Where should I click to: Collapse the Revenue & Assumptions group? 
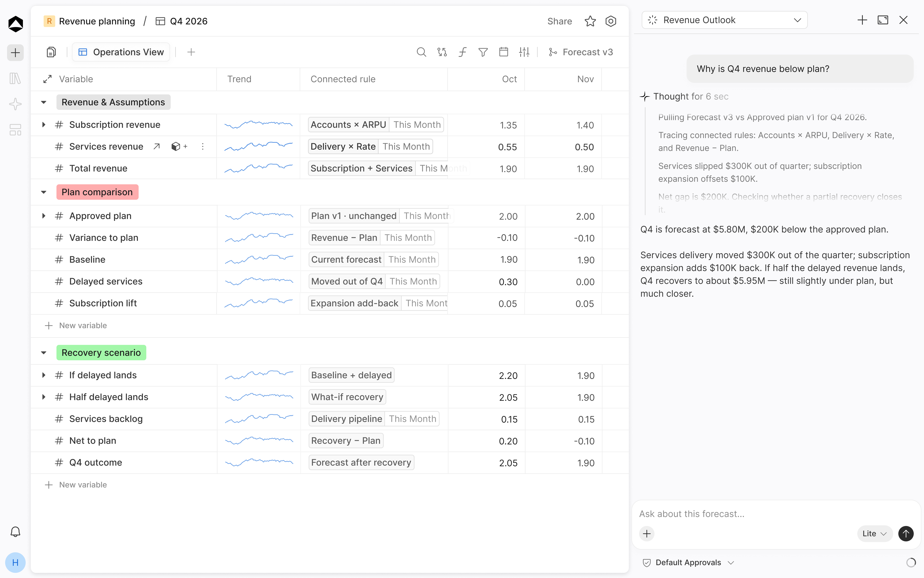pyautogui.click(x=44, y=102)
